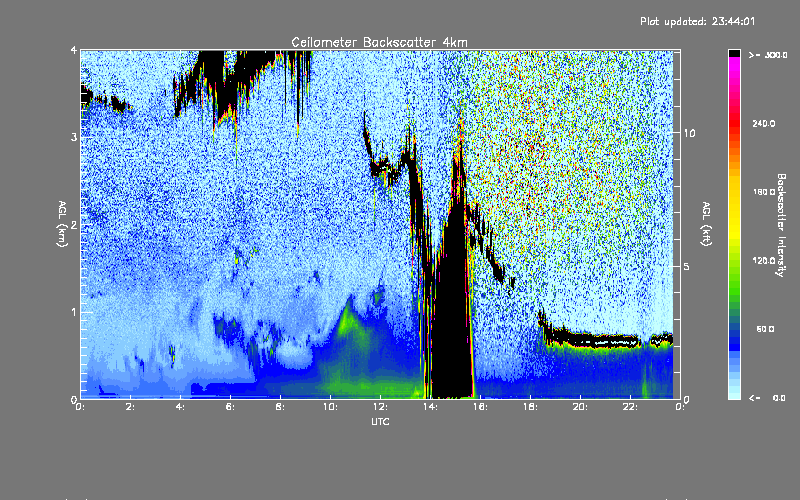Click the '2:' hour tick label
Viewport: 800px width, 500px height.
click(131, 407)
